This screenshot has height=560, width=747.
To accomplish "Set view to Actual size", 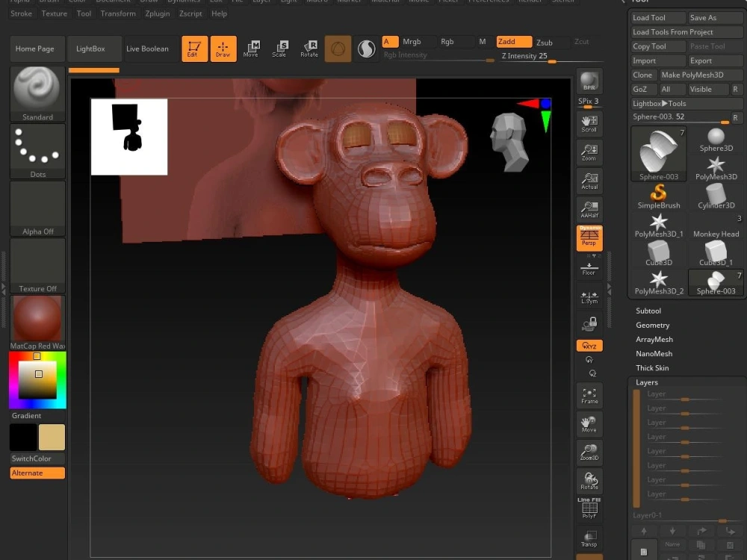I will [589, 181].
